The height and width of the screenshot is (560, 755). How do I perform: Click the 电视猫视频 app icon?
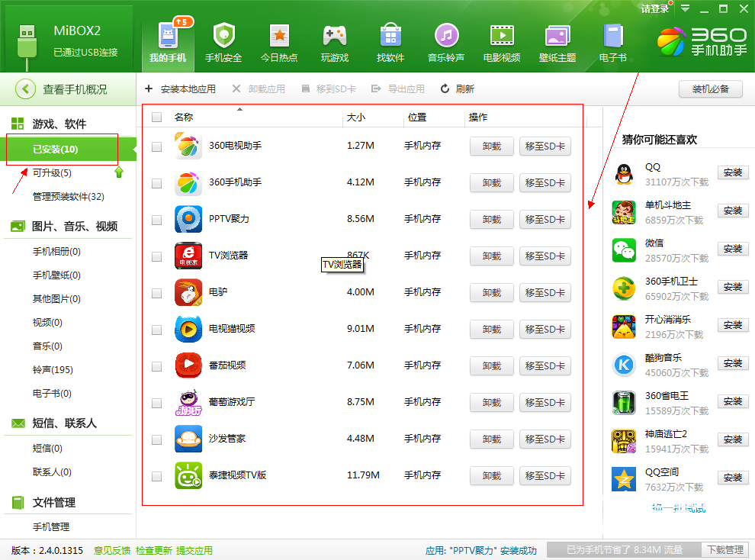pos(188,329)
